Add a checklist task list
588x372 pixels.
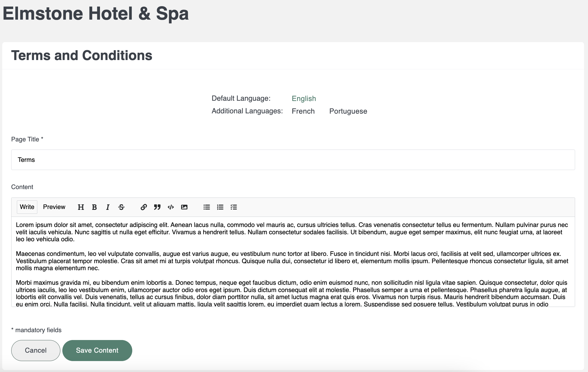click(234, 207)
